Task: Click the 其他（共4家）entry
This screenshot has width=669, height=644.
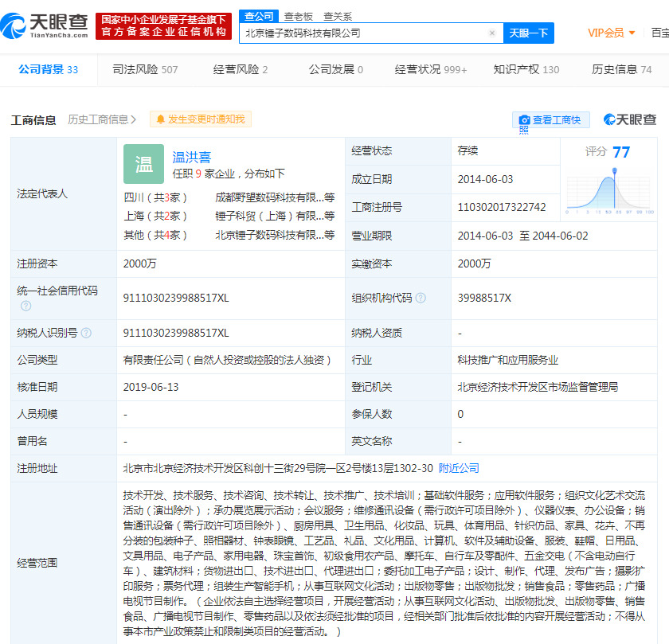Action: click(155, 235)
